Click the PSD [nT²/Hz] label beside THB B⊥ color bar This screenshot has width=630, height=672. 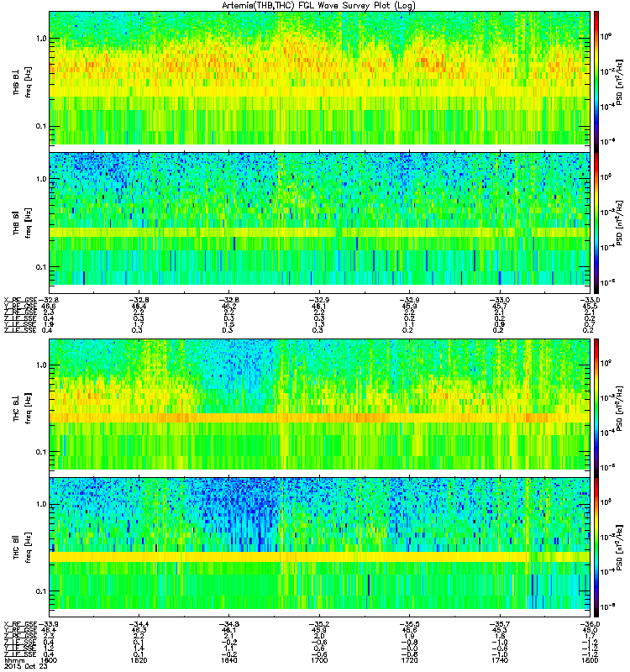point(621,82)
